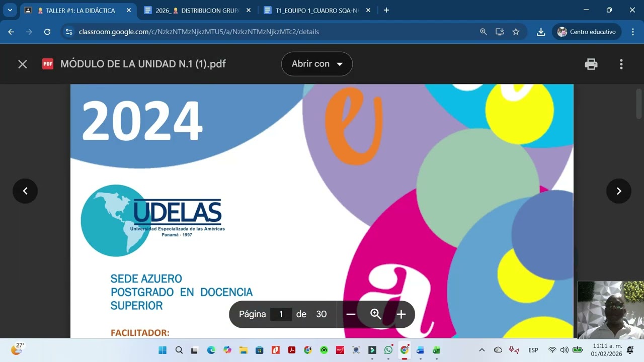The image size is (644, 362).
Task: Open Microsoft Word from taskbar
Action: point(420,350)
